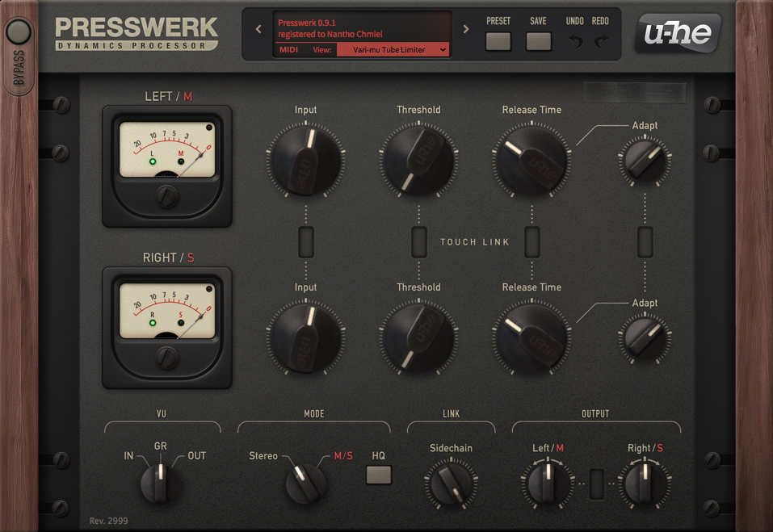Open the Presswerk preset browser
This screenshot has height=532, width=773.
coord(498,40)
